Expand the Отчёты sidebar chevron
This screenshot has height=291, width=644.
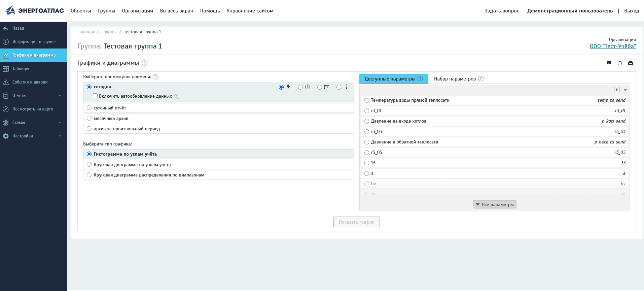pos(60,96)
